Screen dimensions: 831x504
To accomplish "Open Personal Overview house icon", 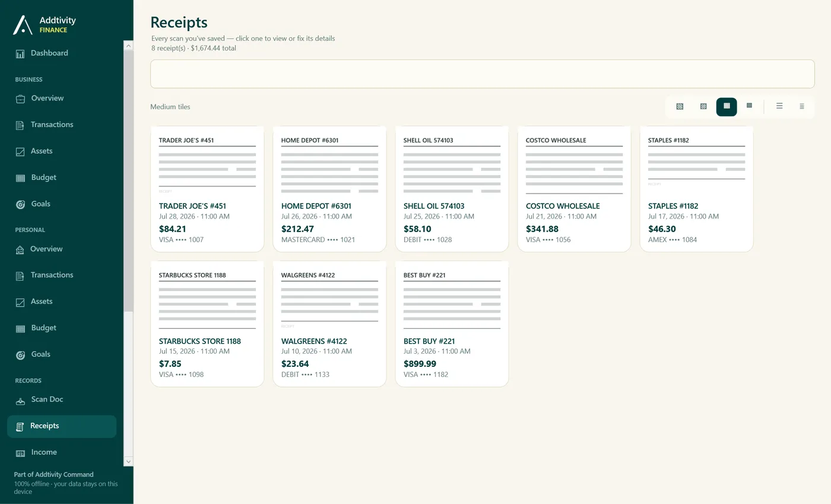I will (20, 249).
